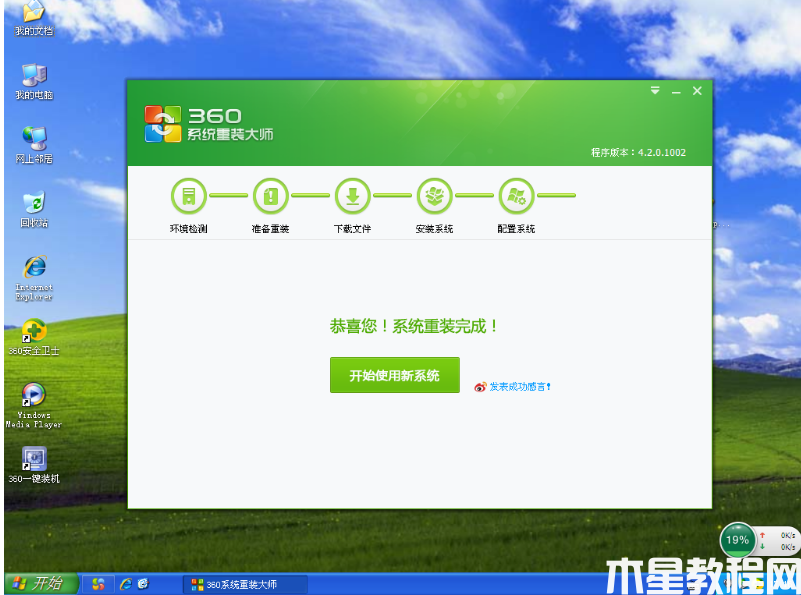The width and height of the screenshot is (801, 595).
Task: Select 我的文档 desktop icon
Action: 34,18
